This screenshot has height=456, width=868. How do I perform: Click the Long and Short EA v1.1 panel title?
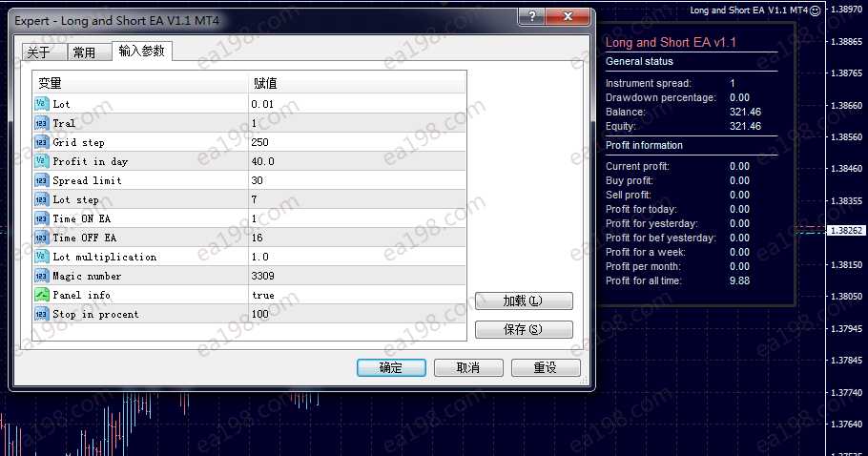click(671, 42)
